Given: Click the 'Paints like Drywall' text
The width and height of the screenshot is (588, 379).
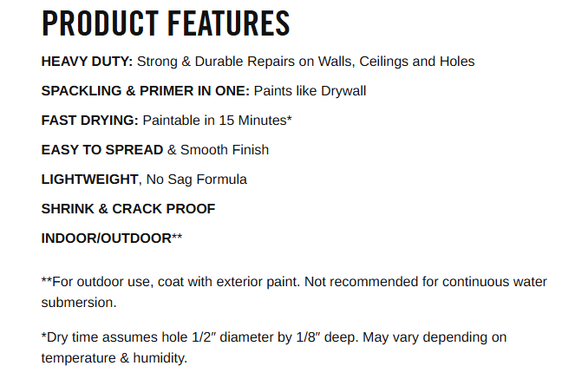Looking at the screenshot, I should coord(310,91).
